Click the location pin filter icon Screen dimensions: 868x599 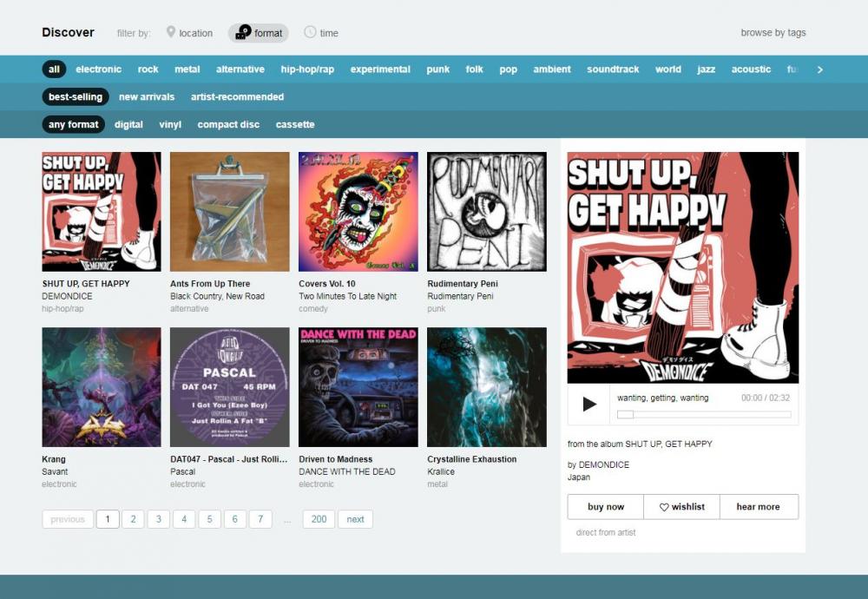pyautogui.click(x=171, y=32)
